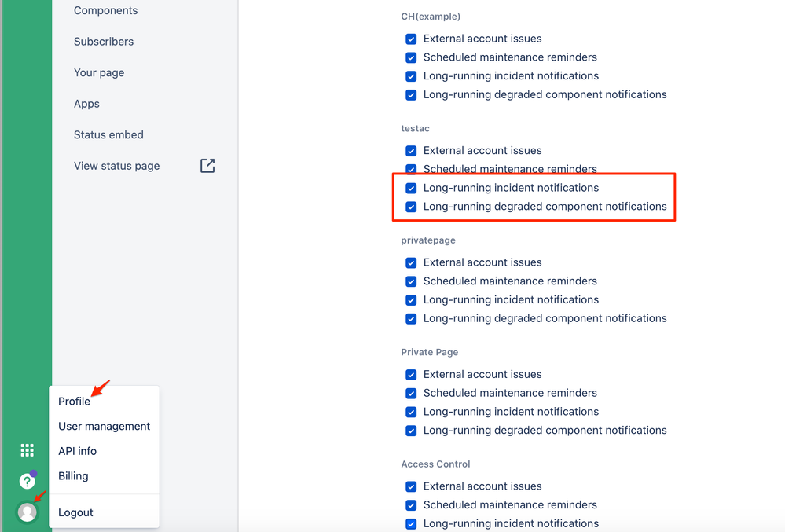785x532 pixels.
Task: Open Billing from the account menu
Action: [x=72, y=475]
